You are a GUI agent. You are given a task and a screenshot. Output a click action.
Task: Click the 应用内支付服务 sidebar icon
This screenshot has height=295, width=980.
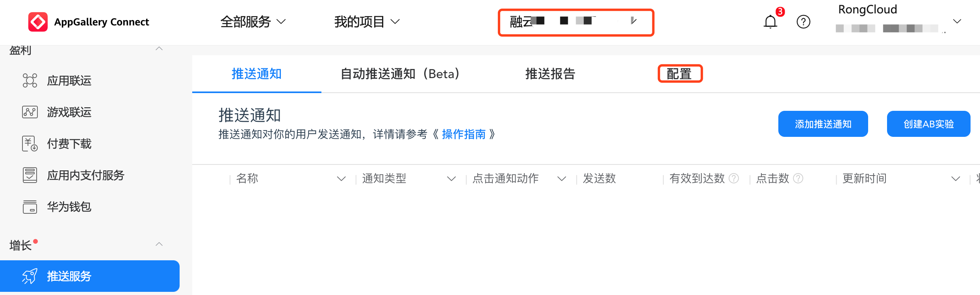click(30, 175)
